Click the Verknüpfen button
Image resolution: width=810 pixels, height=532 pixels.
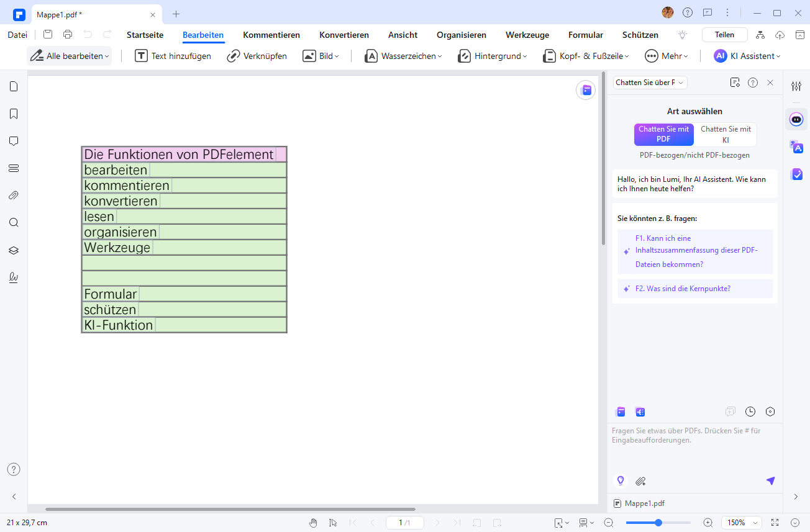[257, 56]
